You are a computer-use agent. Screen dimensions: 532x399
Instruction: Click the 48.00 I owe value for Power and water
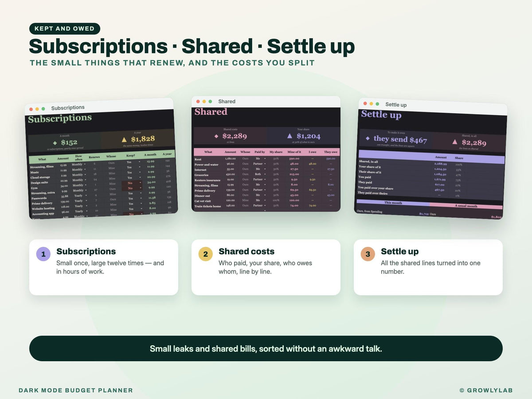tap(313, 164)
